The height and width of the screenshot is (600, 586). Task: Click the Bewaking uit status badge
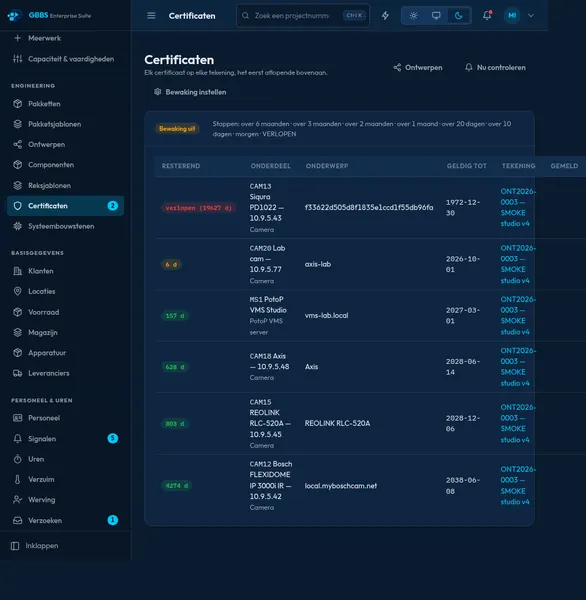177,129
